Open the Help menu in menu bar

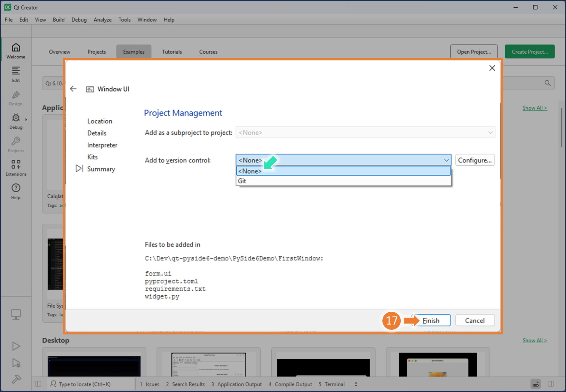point(169,19)
